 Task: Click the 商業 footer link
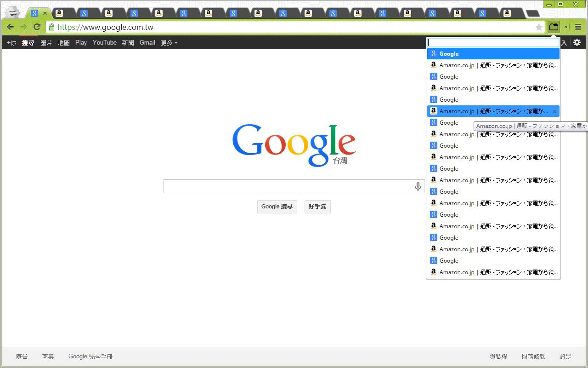coord(48,356)
